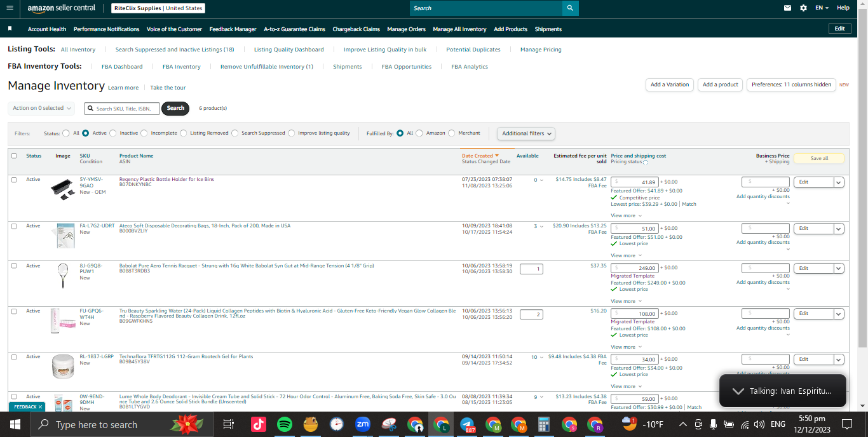Click the weather widget showing -10°F
The image size is (868, 437).
click(642, 424)
